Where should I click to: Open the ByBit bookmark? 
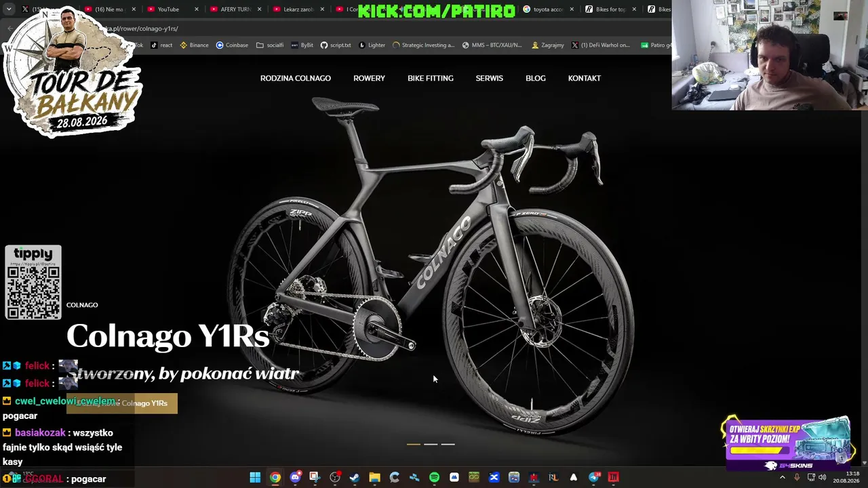click(x=302, y=45)
